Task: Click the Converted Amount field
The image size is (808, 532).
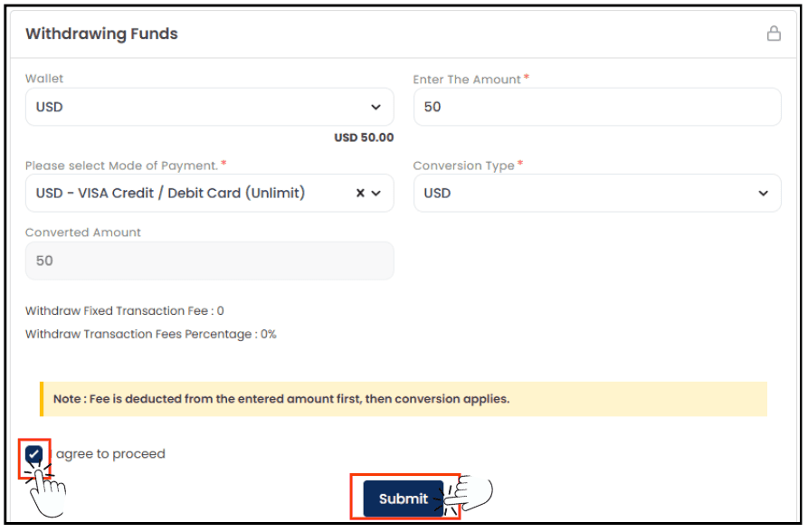Action: point(209,261)
